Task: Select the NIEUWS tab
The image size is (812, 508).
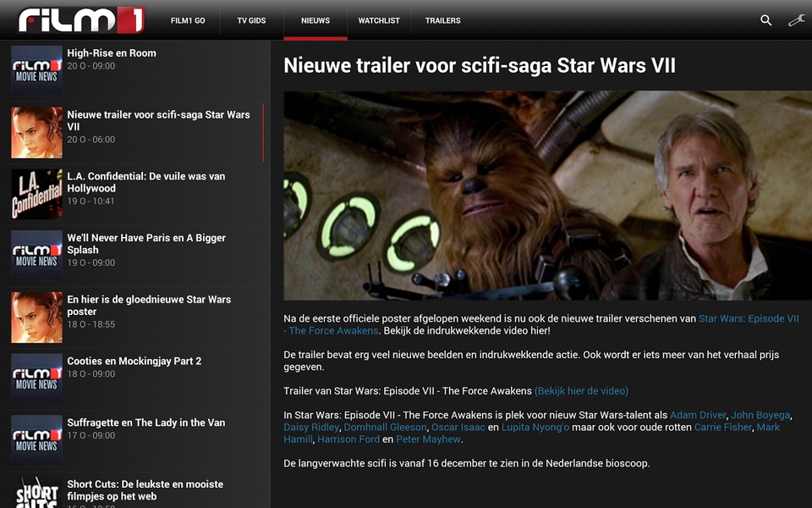Action: pos(315,20)
